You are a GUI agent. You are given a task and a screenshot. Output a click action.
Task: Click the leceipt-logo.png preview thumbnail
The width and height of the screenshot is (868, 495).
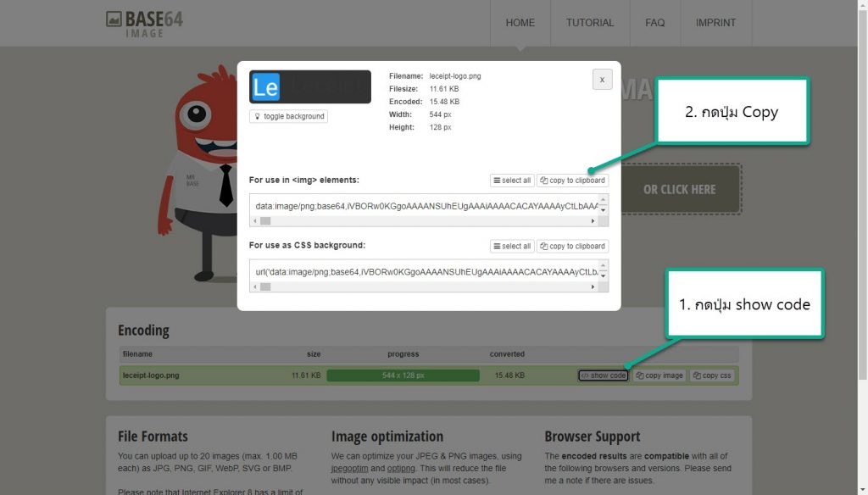point(309,86)
